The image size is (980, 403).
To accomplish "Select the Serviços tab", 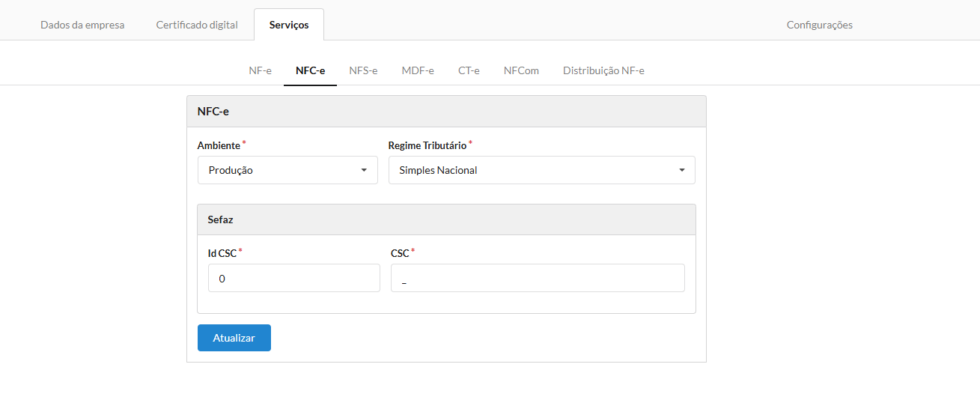I will pyautogui.click(x=289, y=25).
